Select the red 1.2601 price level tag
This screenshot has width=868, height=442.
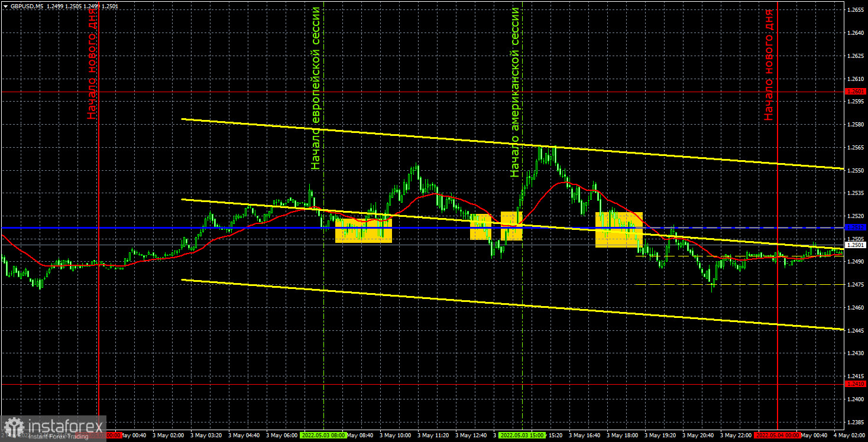coord(856,92)
